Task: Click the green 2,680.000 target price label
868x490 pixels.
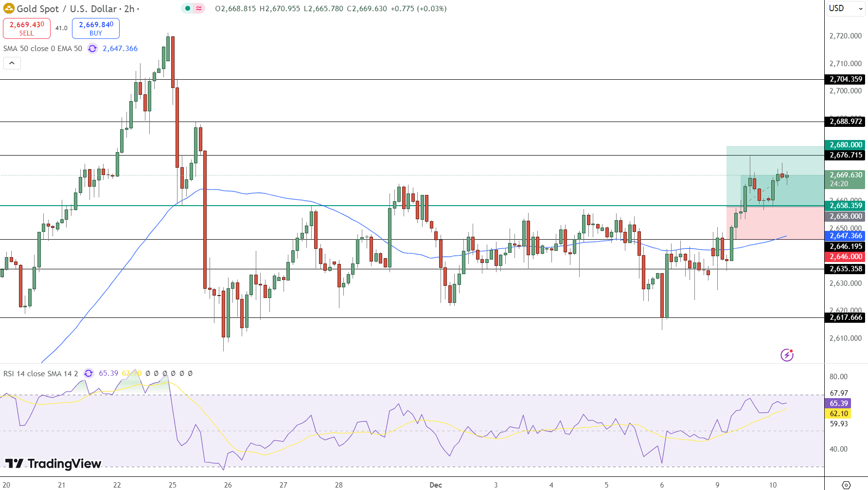Action: 845,145
